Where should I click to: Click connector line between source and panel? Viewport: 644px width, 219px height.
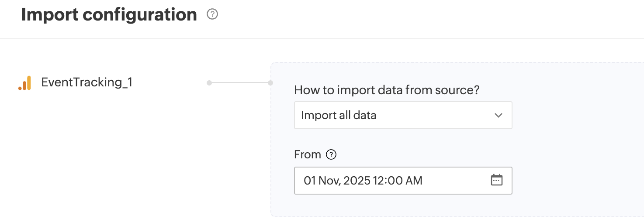[x=239, y=82]
